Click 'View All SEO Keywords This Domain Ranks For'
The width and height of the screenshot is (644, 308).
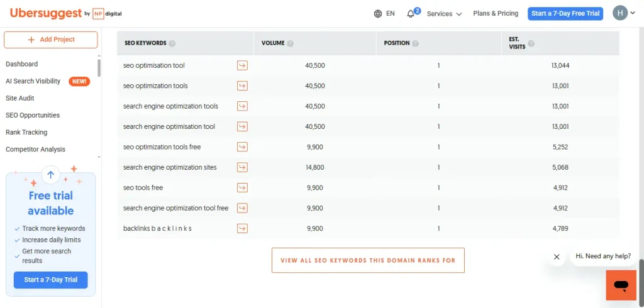tap(368, 260)
